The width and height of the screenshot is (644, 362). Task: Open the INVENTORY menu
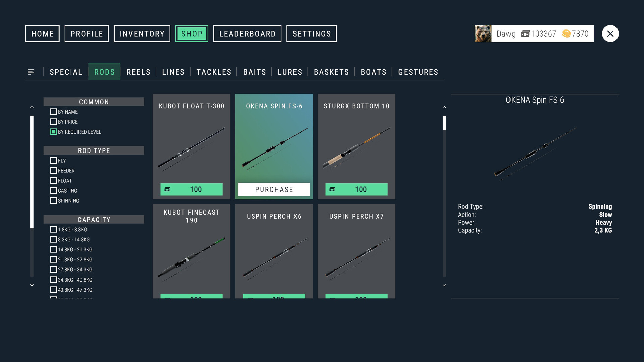[142, 34]
